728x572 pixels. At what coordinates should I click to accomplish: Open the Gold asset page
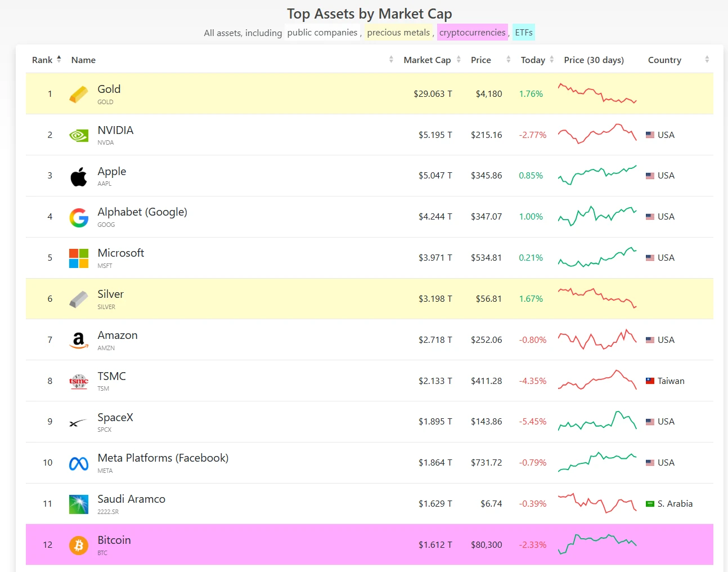pos(109,89)
